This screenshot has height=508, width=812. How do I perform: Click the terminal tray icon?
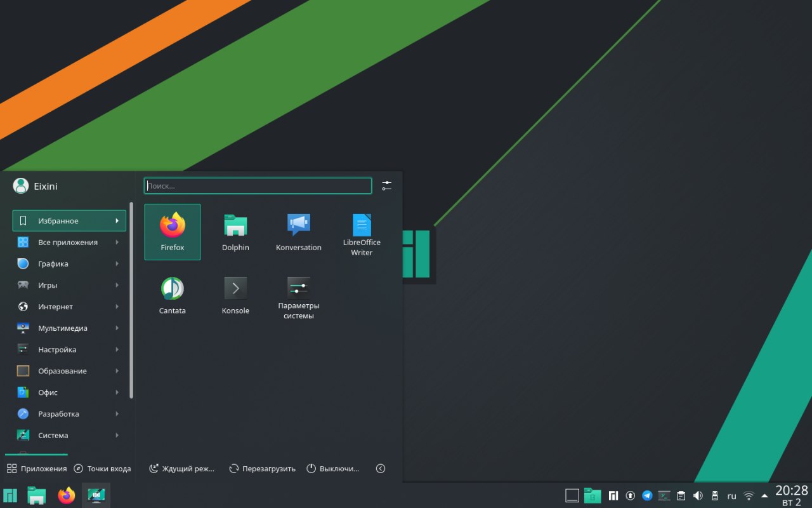664,495
